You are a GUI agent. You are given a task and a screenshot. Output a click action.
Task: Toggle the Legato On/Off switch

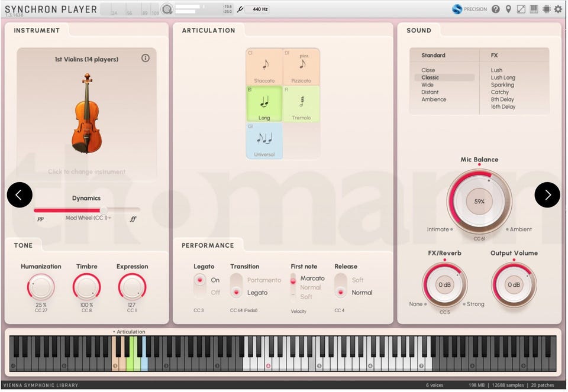point(199,285)
